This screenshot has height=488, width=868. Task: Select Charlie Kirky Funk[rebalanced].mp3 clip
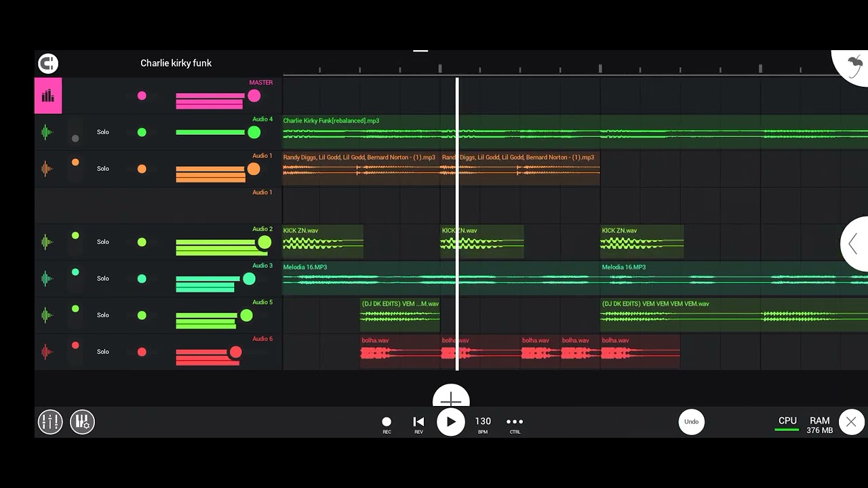point(575,132)
